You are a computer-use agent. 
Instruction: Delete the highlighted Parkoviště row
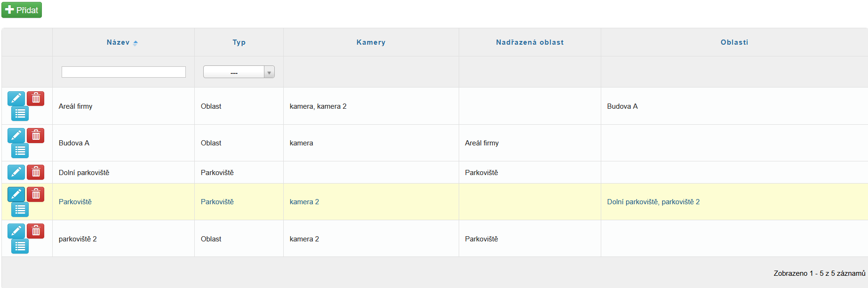click(x=36, y=194)
